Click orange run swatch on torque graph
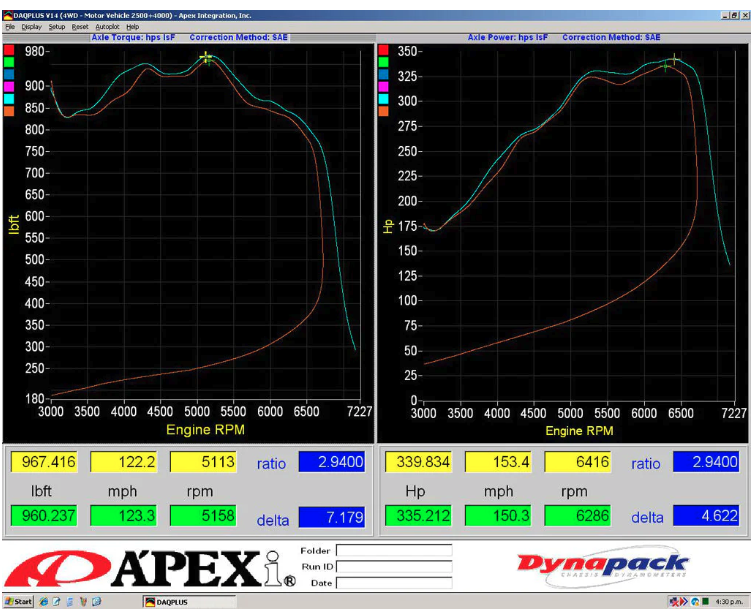Image resolution: width=753 pixels, height=612 pixels. click(x=9, y=110)
